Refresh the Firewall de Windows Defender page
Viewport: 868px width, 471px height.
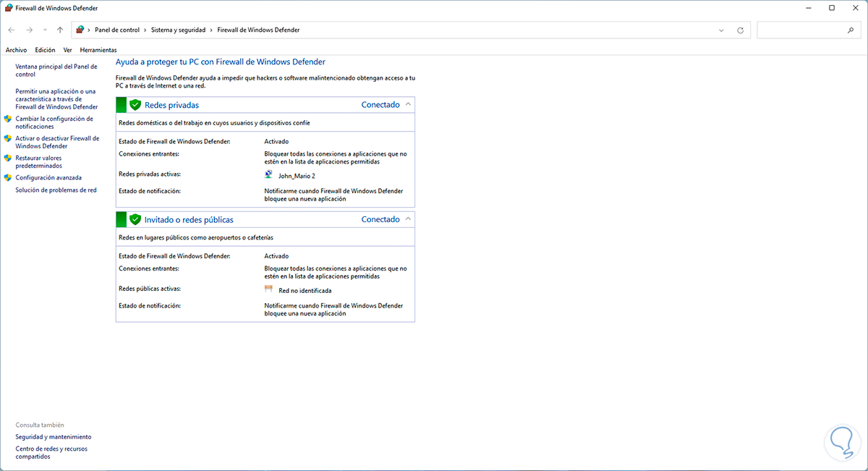pyautogui.click(x=740, y=30)
